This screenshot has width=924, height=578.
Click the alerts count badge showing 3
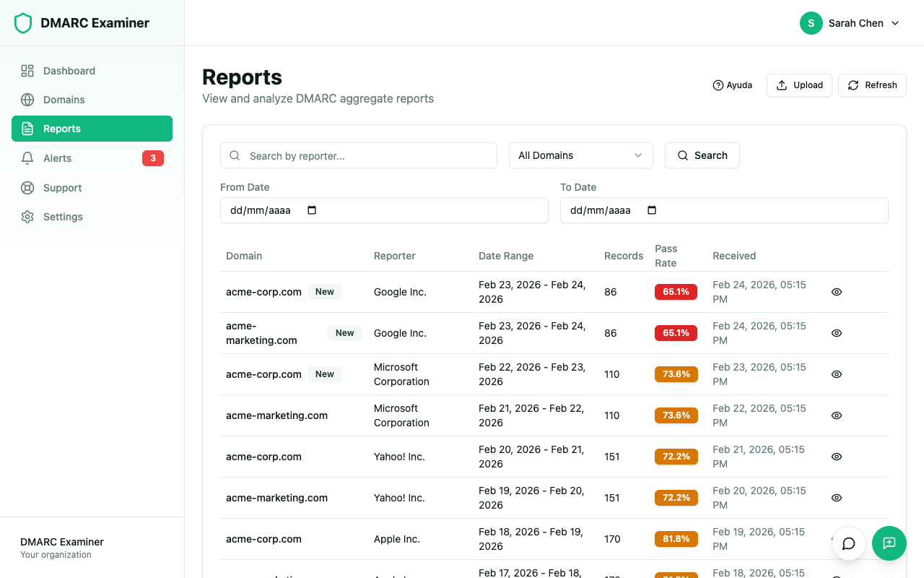click(x=153, y=158)
